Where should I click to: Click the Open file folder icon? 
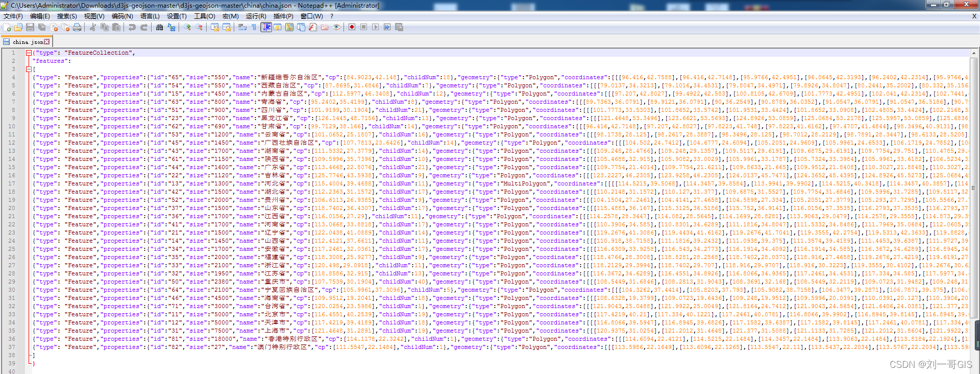(x=18, y=27)
